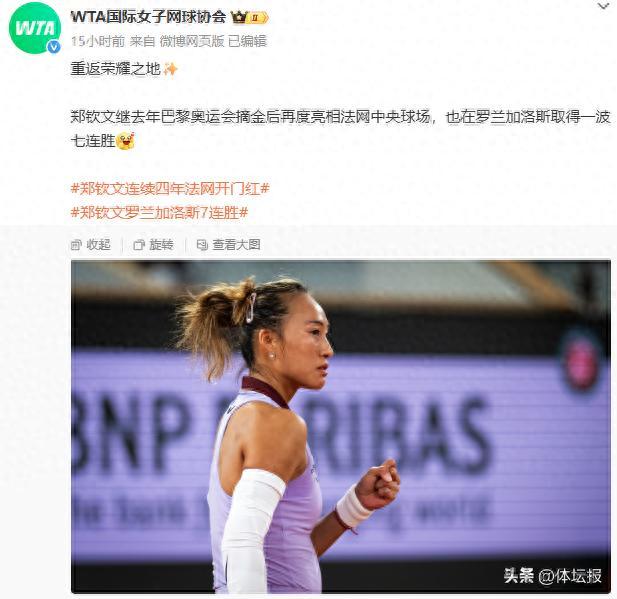
Task: Expand the post options chevron at top right
Action: coord(603,6)
